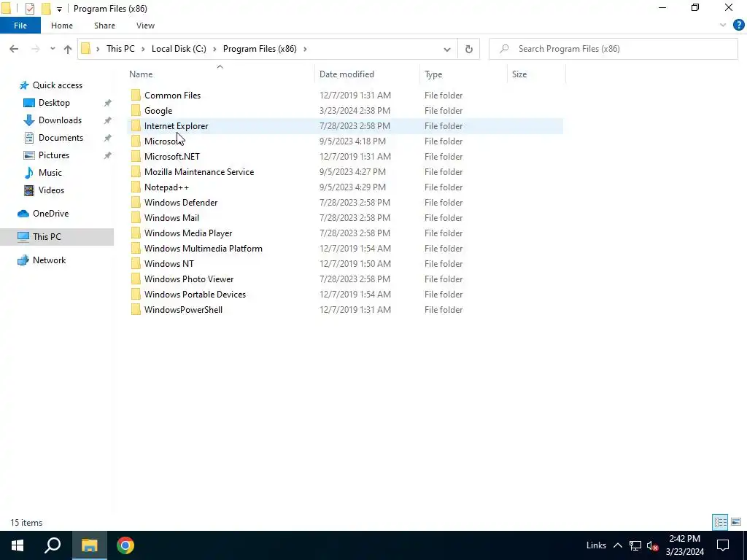747x560 pixels.
Task: Click the muted volume tray icon
Action: pos(652,545)
